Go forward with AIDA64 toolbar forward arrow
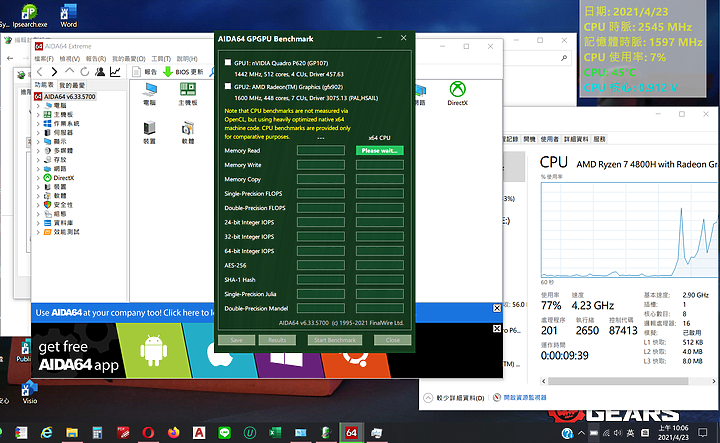Screen dimensions: 720x443 pos(54,72)
